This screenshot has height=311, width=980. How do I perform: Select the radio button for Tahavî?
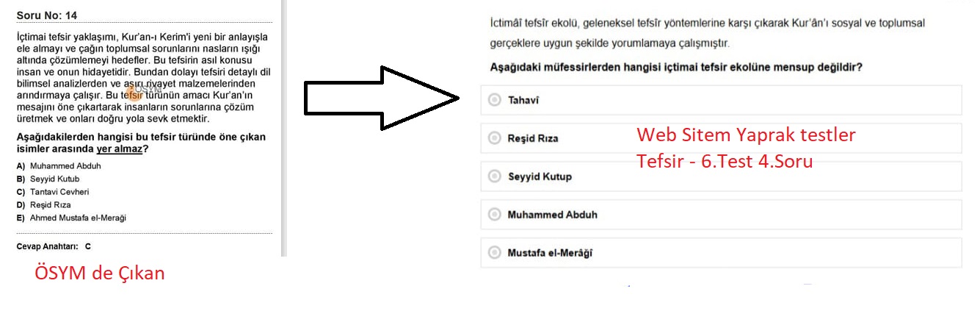point(494,100)
